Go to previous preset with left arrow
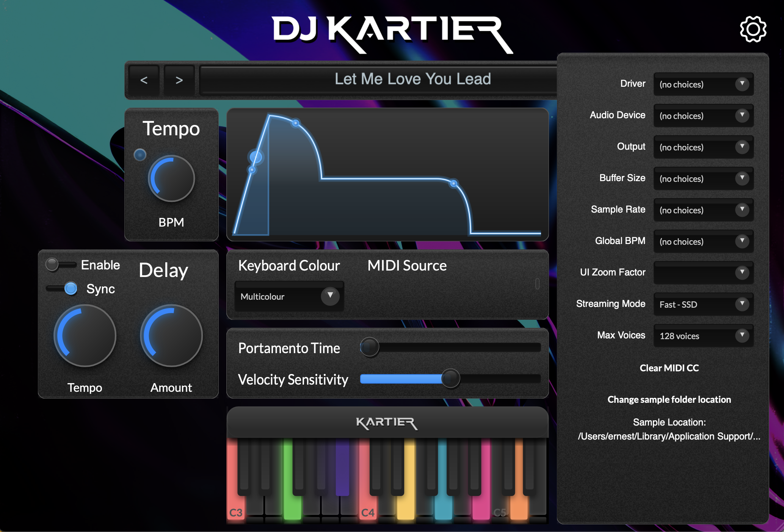 [x=144, y=80]
